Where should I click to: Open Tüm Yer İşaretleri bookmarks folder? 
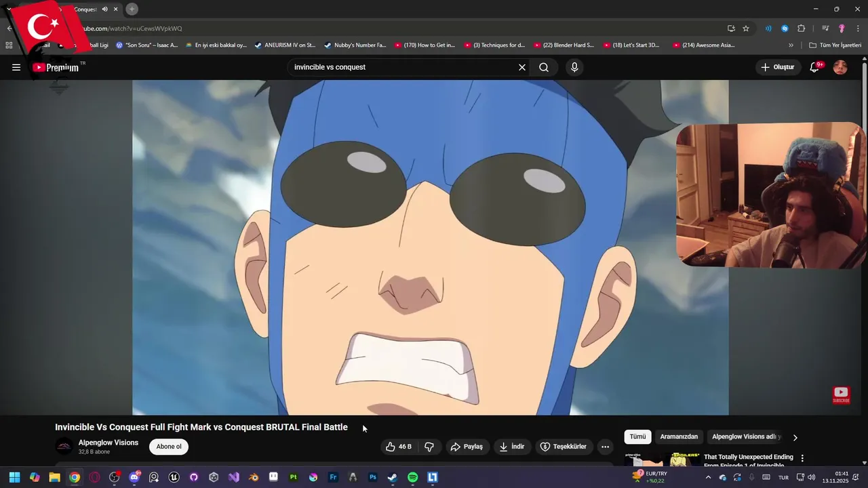point(835,45)
